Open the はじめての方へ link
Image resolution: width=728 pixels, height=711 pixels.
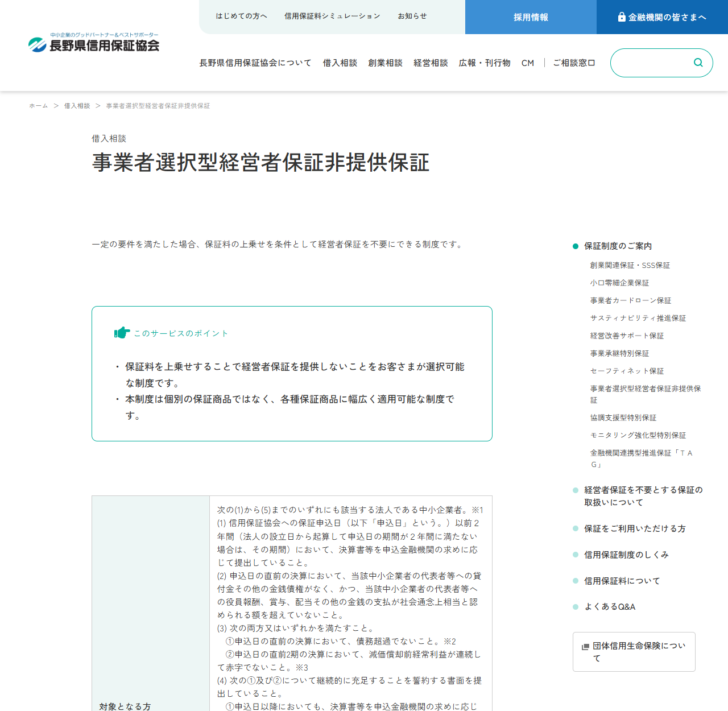[x=241, y=16]
